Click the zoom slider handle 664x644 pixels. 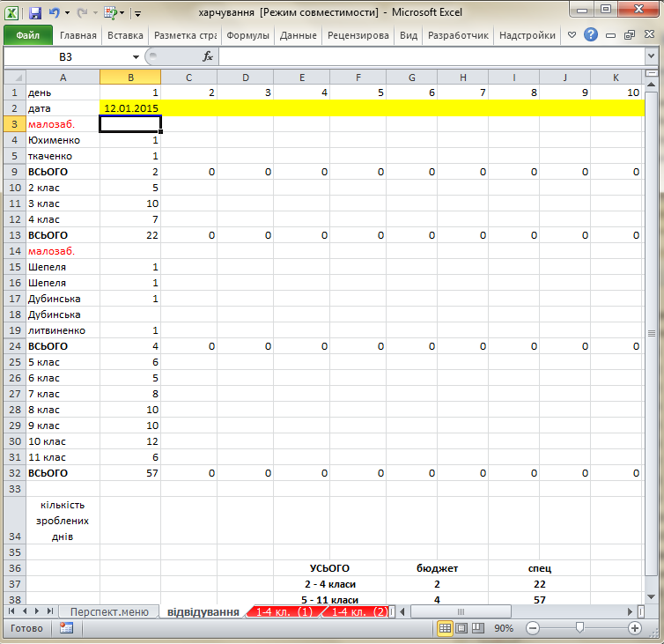tap(579, 628)
